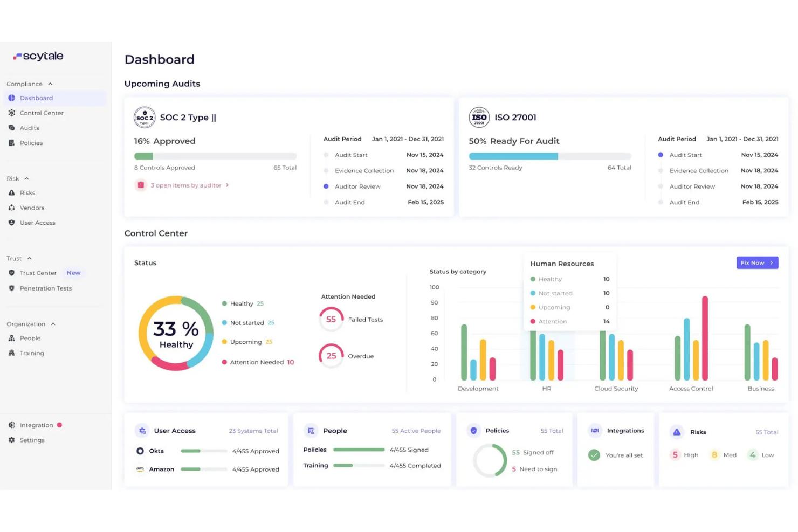
Task: Click the 33% Healthy donut chart
Action: 176,334
